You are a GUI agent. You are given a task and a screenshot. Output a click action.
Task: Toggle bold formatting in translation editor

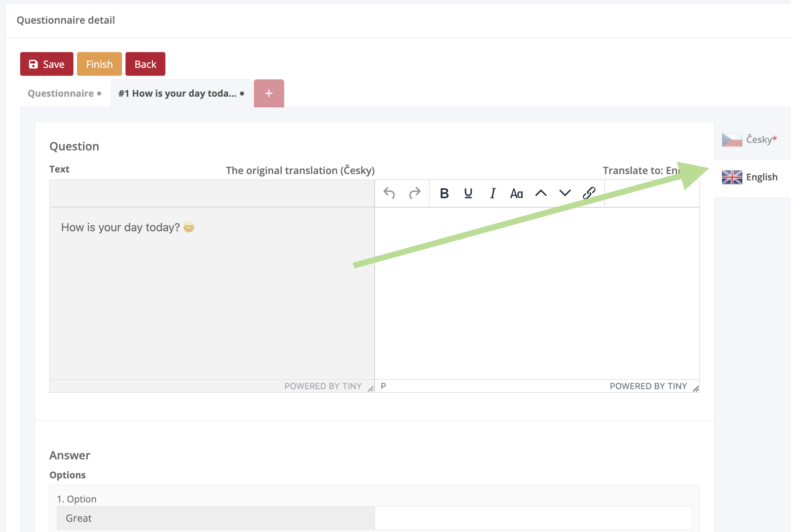444,193
